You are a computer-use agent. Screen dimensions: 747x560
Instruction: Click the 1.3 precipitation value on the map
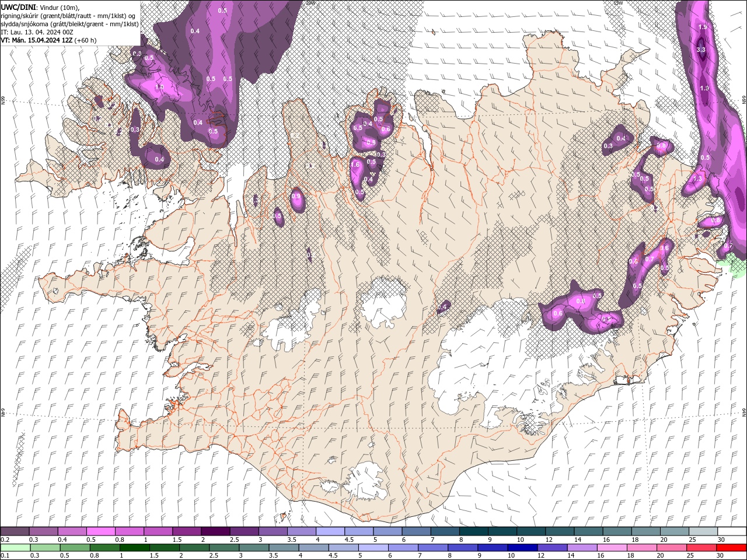coord(697,179)
